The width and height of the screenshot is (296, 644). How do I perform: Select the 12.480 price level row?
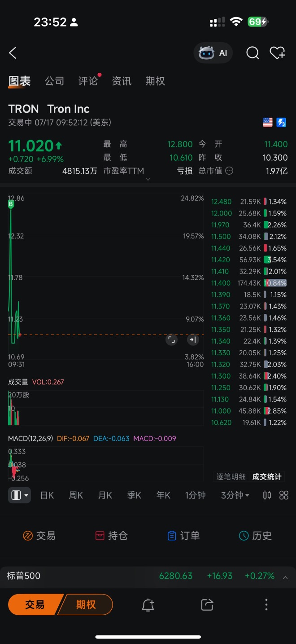click(x=249, y=202)
